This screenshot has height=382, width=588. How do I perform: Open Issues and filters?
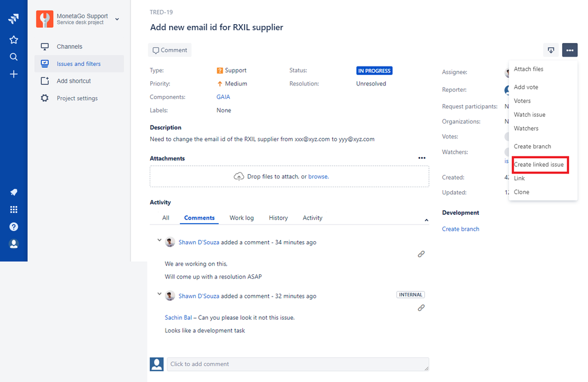tap(79, 64)
